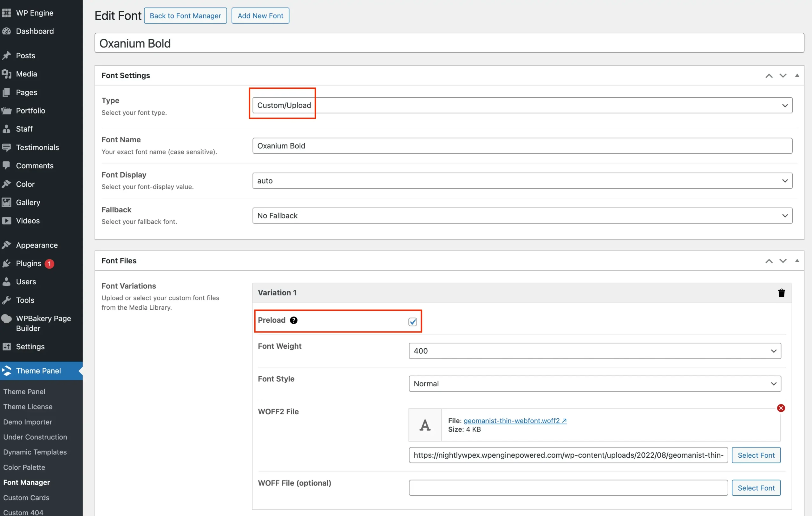The image size is (812, 516).
Task: Open the Under Construction submenu item
Action: [x=35, y=437]
